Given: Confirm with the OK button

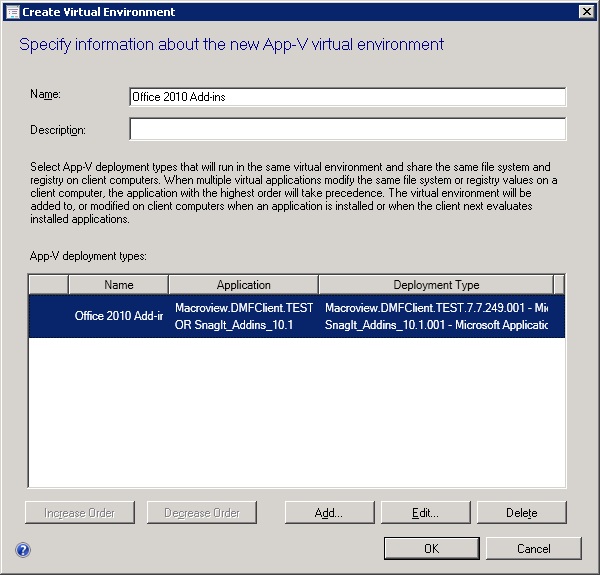Looking at the screenshot, I should [431, 548].
